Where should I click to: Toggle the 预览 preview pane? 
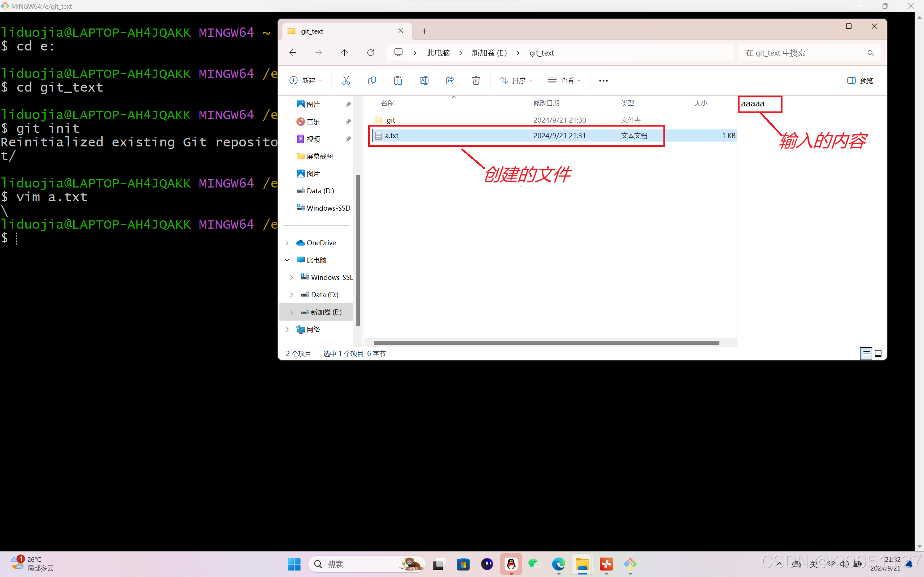pos(860,80)
